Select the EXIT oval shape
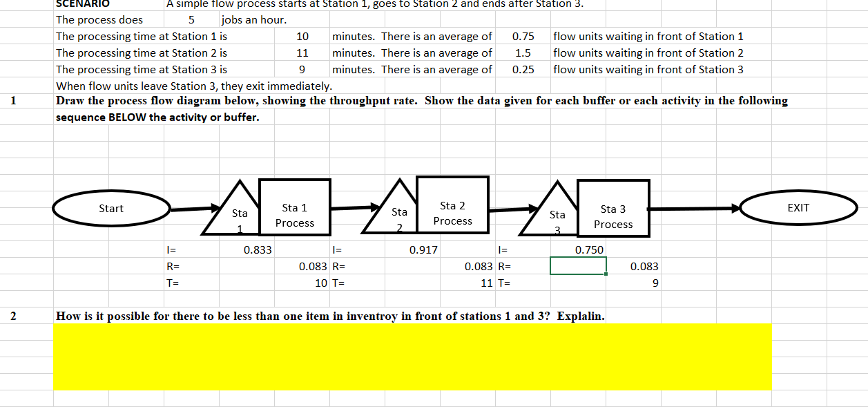The width and height of the screenshot is (868, 407). [x=799, y=207]
